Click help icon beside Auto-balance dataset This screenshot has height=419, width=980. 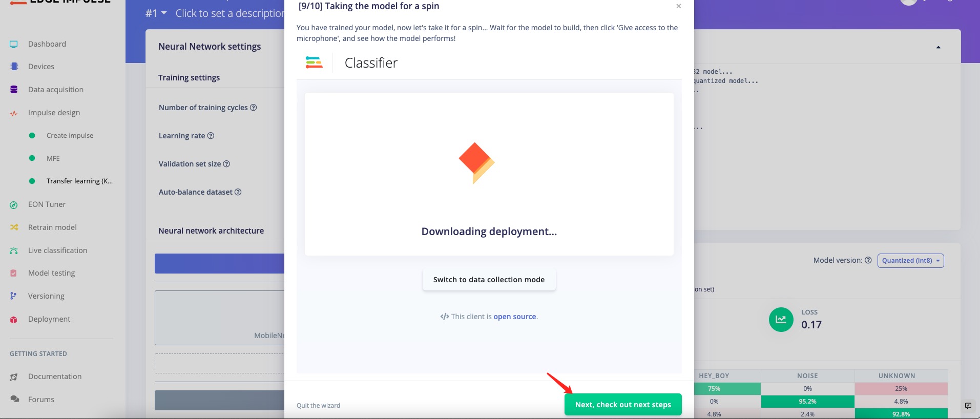(x=238, y=192)
